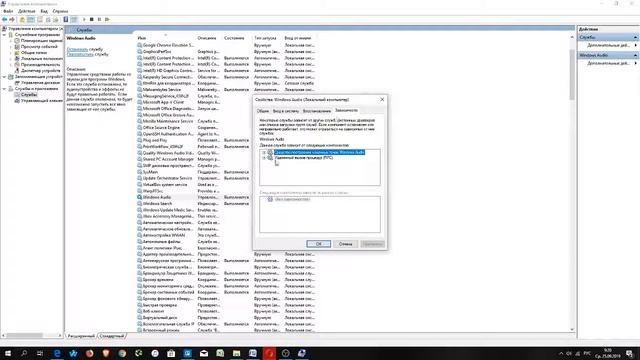
Task: Click the Pause Service toolbar icon
Action: [99, 20]
